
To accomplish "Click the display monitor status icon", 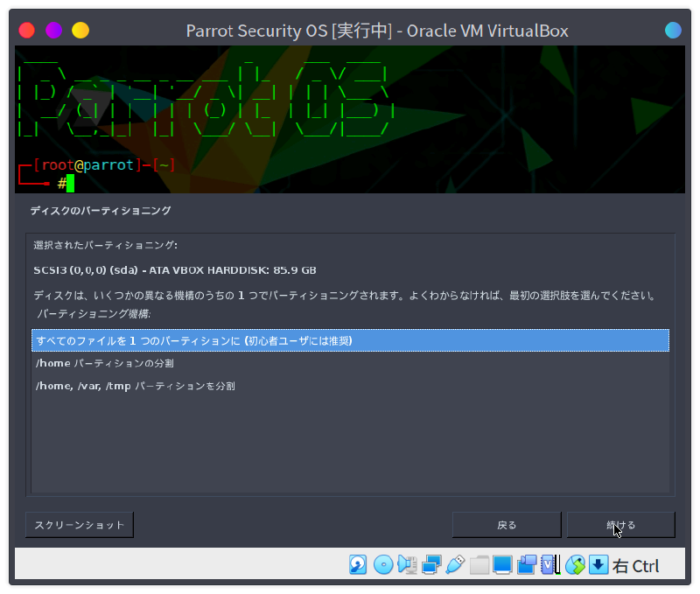I will pos(502,564).
